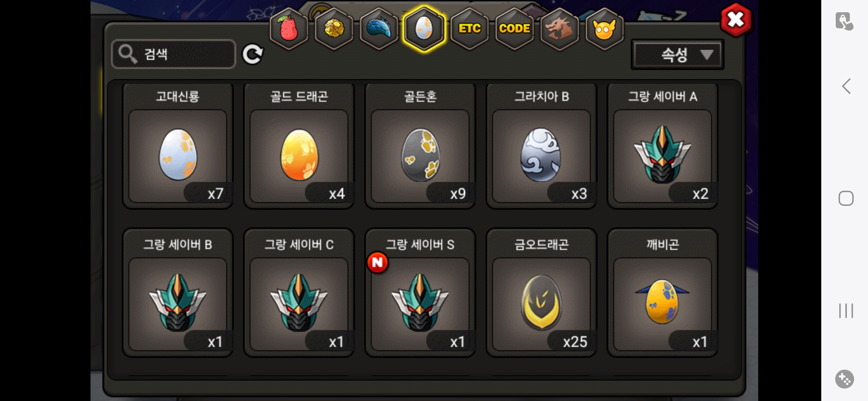Open the gold nugget items tab
This screenshot has width=868, height=401.
[x=334, y=29]
